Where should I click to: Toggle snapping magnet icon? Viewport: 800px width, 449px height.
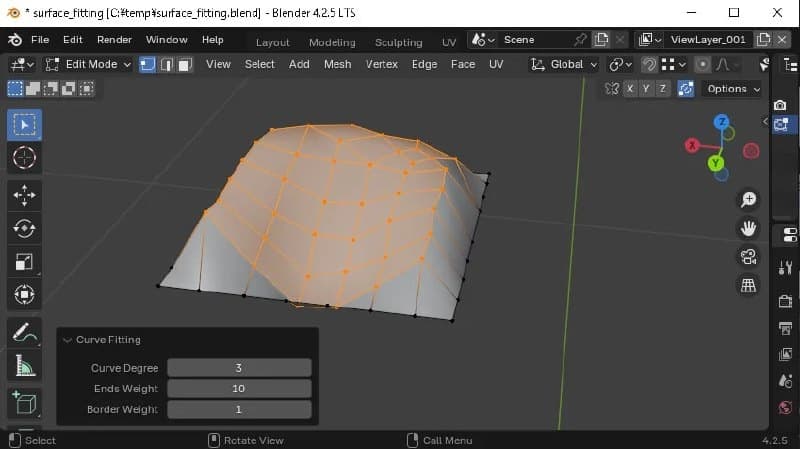point(649,65)
